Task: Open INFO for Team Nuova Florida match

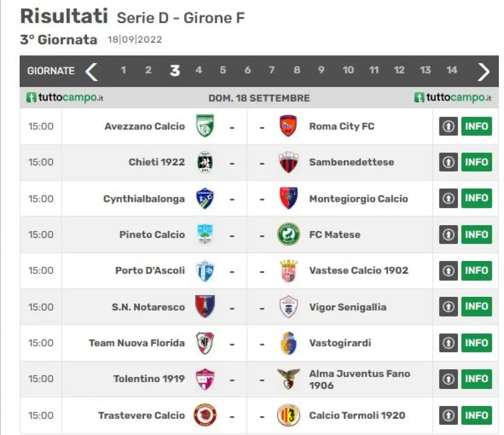Action: pyautogui.click(x=476, y=343)
